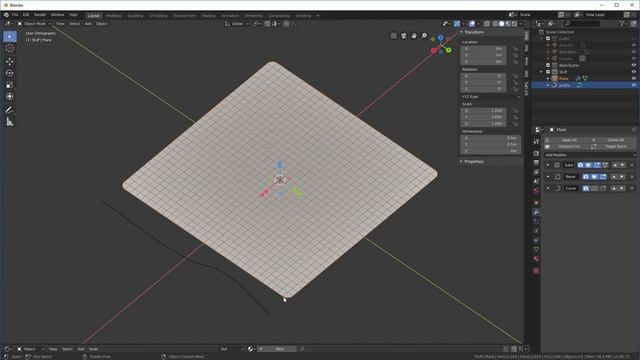Toggle Curve modifier render camera button
Screen dimensions: 640x360
tap(586, 189)
